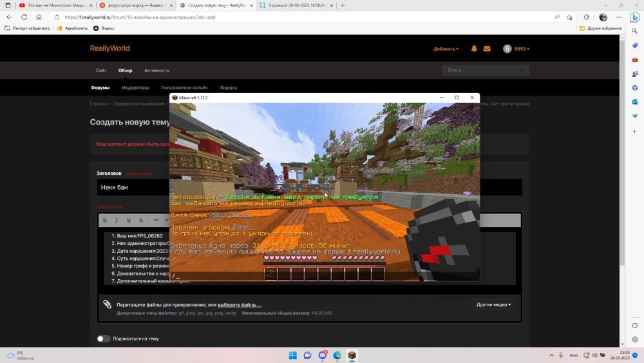Switch to Пользователи онлайн section
This screenshot has width=644, height=363.
point(184,88)
